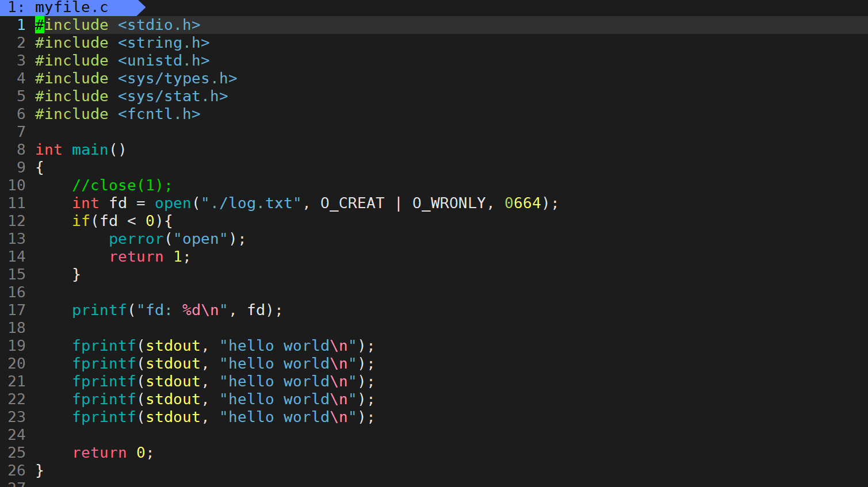Viewport: 868px width, 487px height.
Task: Click line number 11 in the gutter
Action: pyautogui.click(x=17, y=203)
